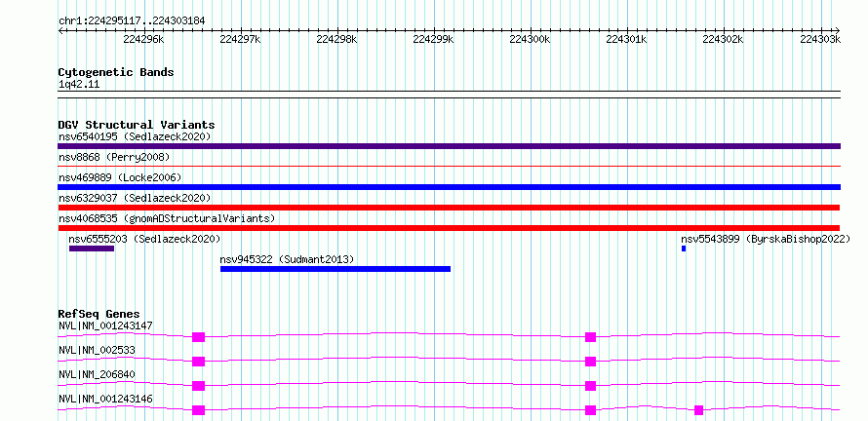Screen dimensions: 868x421
Task: Click the 224303k ruler label
Action: [x=820, y=39]
